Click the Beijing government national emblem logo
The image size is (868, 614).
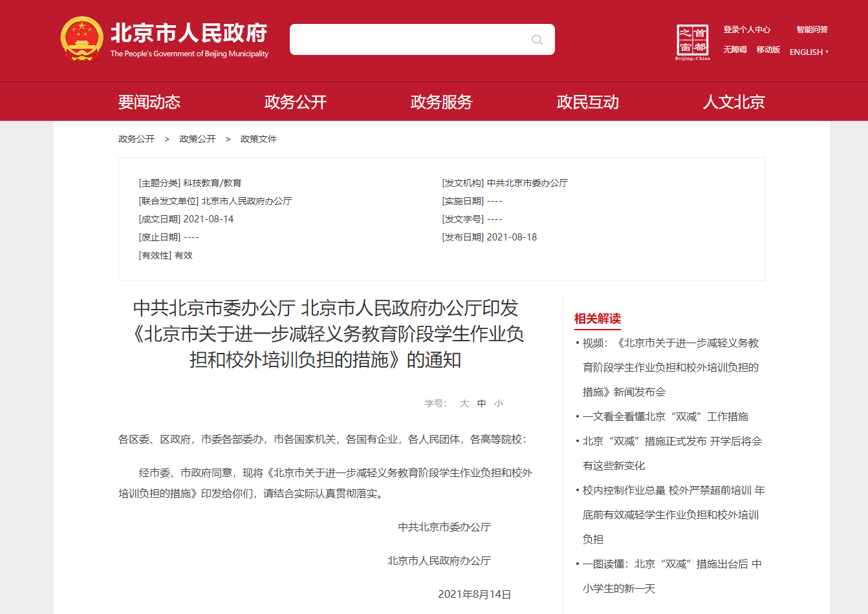coord(81,39)
